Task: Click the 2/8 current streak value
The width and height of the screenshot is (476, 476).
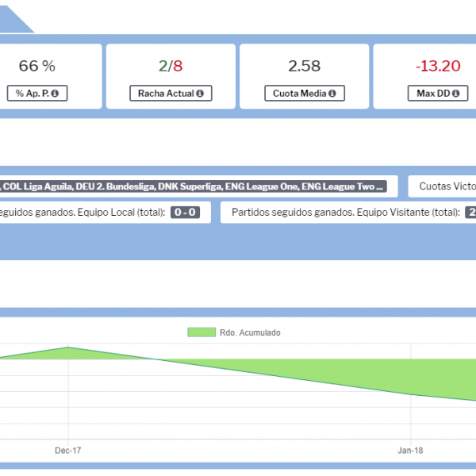Action: (171, 66)
